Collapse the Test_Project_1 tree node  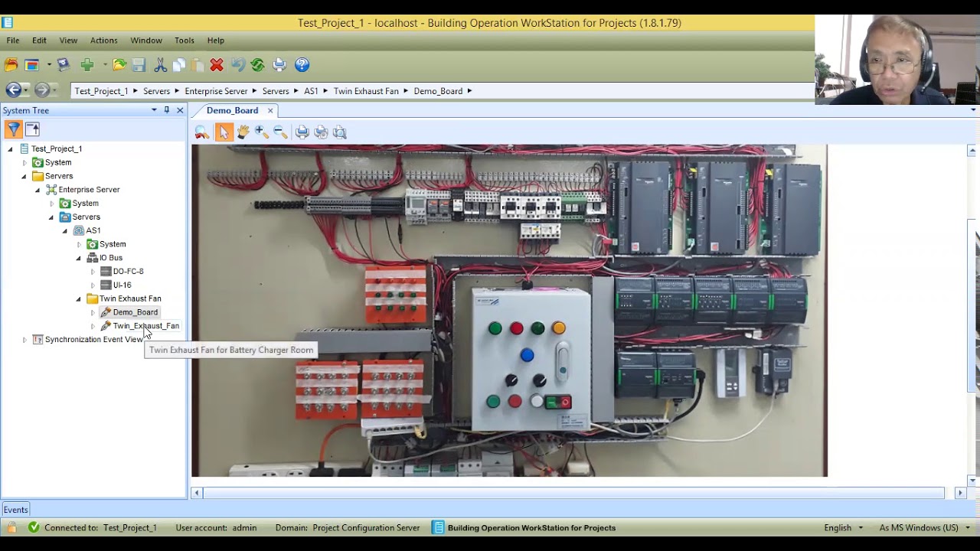(10, 149)
